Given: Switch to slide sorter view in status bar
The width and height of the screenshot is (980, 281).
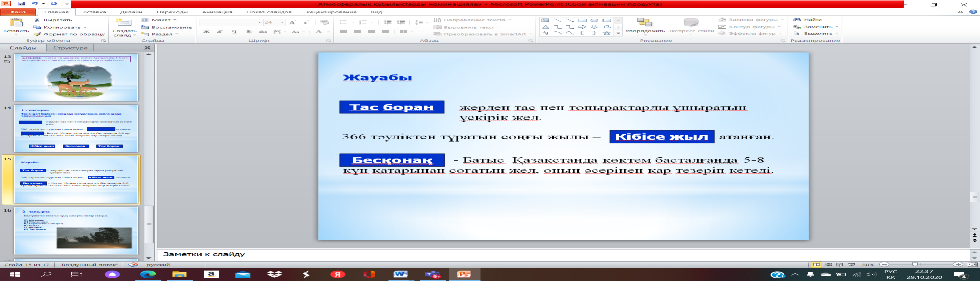Looking at the screenshot, I should [828, 264].
